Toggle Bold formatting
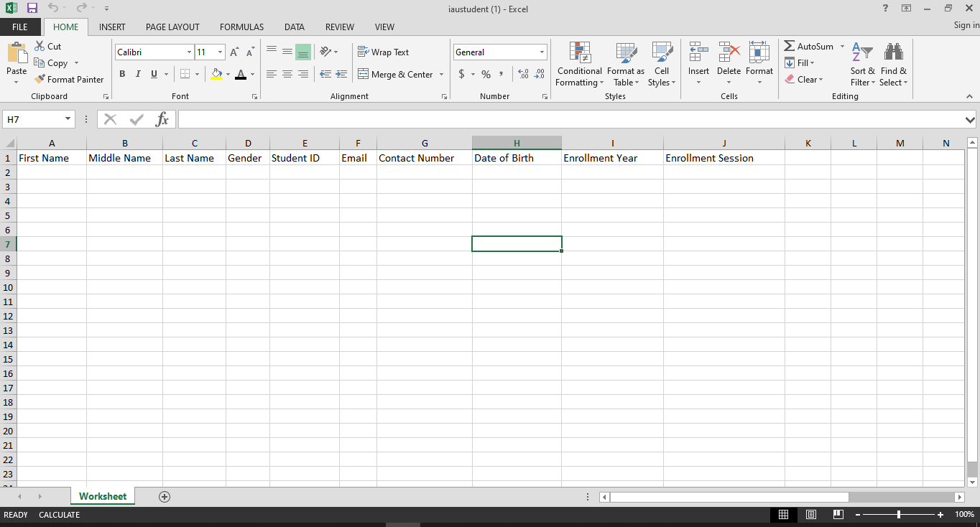 122,74
